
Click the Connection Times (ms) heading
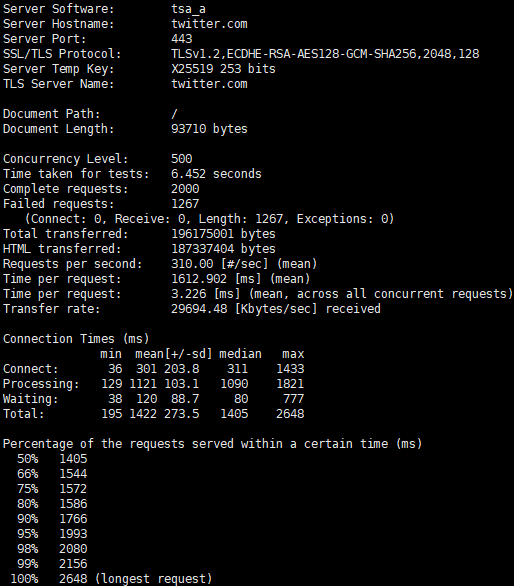(76, 339)
